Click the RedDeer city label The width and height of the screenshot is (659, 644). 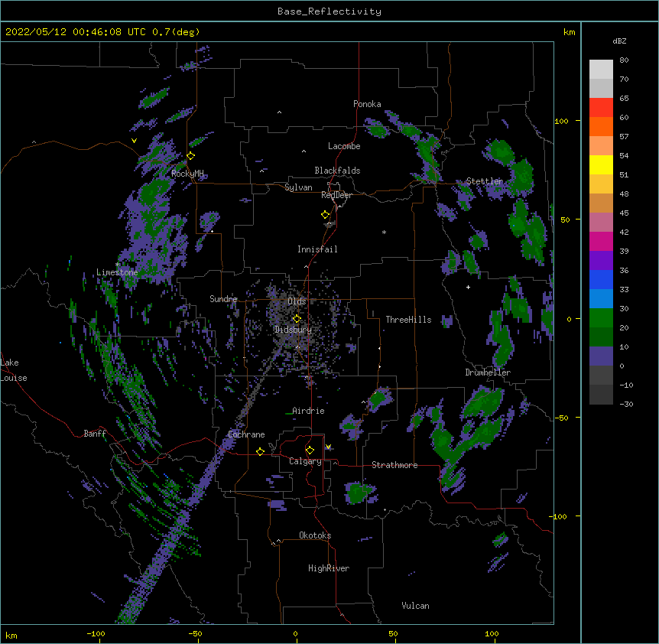336,195
